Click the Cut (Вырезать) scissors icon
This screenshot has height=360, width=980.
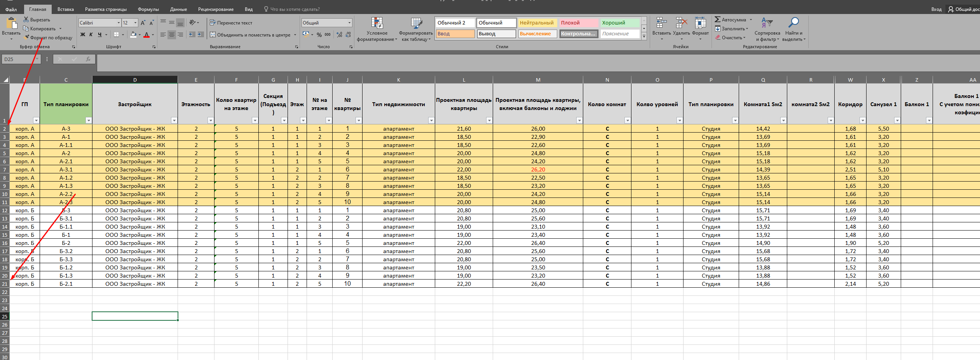point(26,19)
